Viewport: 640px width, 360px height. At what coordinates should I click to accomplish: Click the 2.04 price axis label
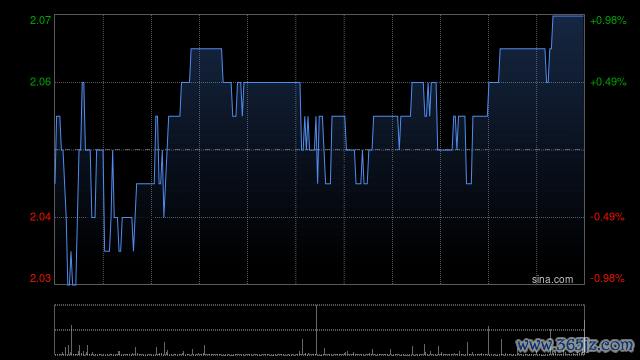click(x=40, y=217)
